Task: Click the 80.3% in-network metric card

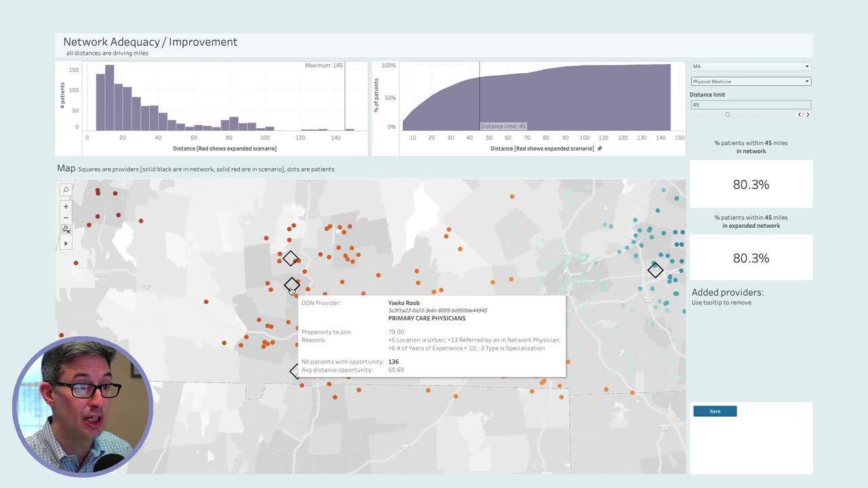Action: coord(751,184)
